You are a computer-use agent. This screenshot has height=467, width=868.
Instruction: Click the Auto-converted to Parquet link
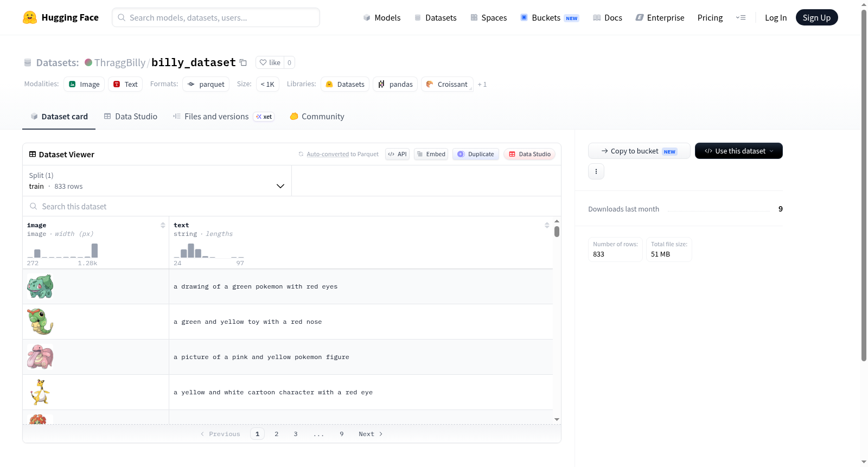(328, 154)
